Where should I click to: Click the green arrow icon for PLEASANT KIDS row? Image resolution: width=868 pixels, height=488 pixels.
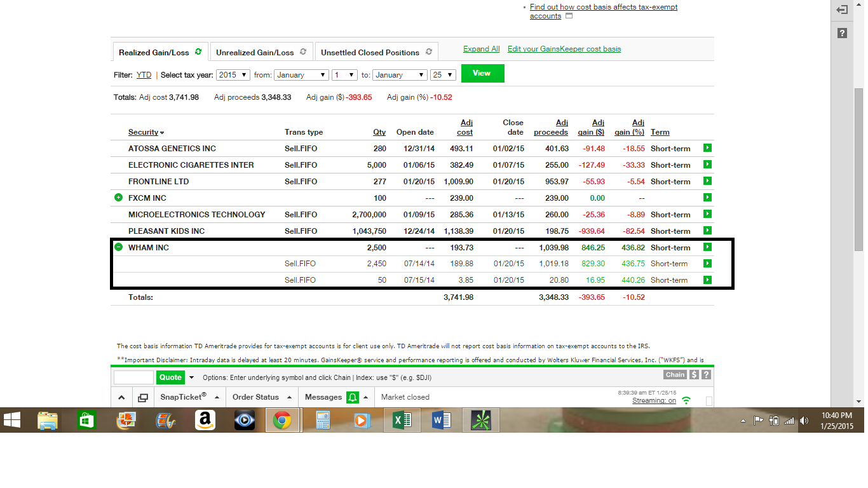coord(707,231)
